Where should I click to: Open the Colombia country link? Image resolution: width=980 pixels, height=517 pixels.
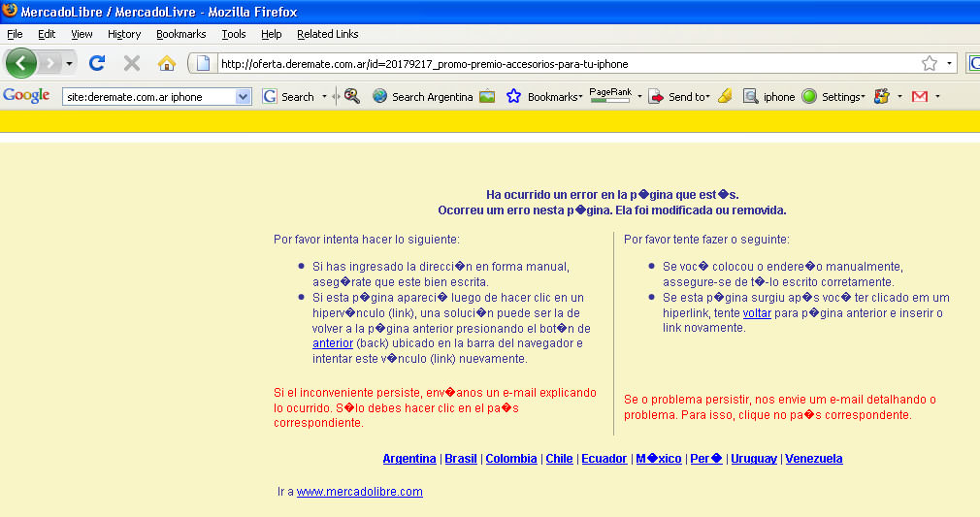tap(511, 458)
